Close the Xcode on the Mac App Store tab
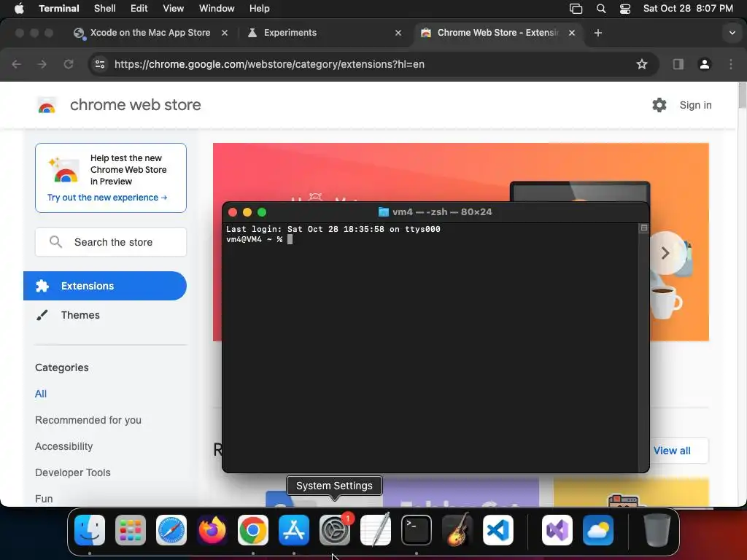The image size is (747, 560). [225, 33]
